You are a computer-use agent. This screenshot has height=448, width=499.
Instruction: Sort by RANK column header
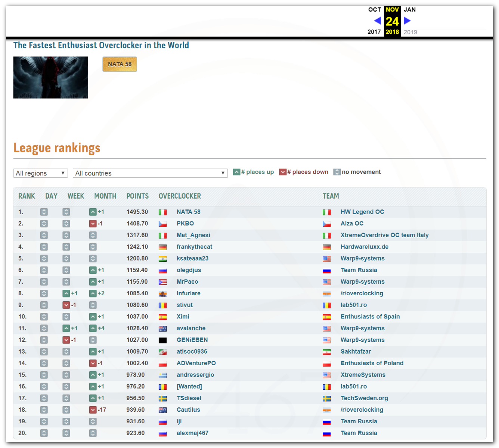(27, 196)
